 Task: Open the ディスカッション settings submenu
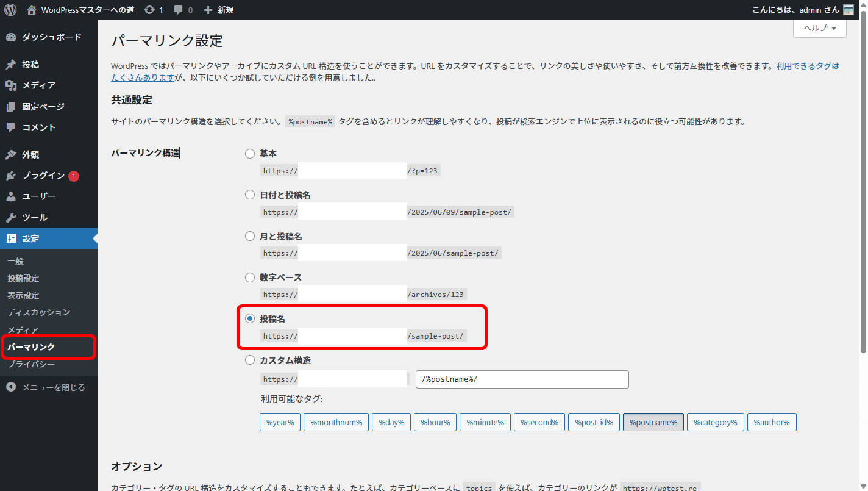click(39, 312)
